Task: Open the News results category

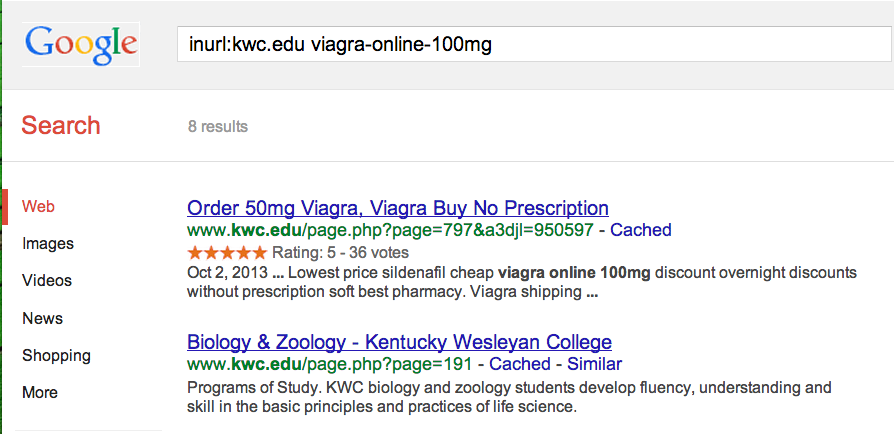Action: [42, 318]
